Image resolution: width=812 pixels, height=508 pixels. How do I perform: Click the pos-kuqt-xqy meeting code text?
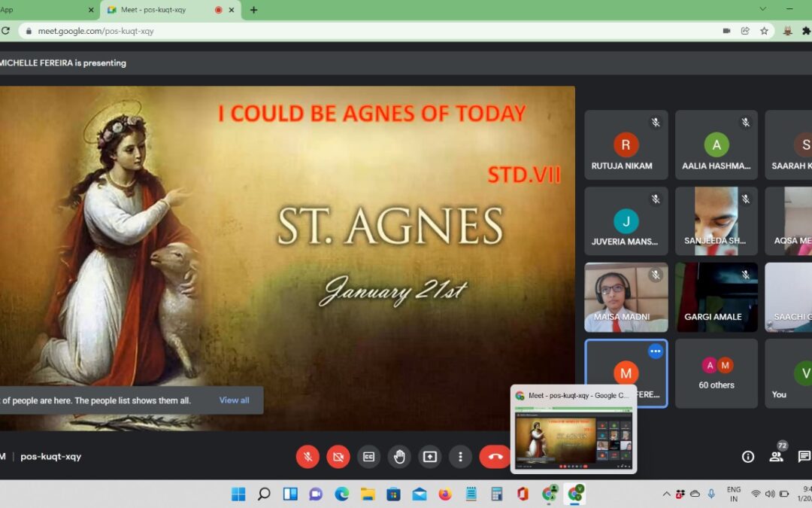(51, 457)
